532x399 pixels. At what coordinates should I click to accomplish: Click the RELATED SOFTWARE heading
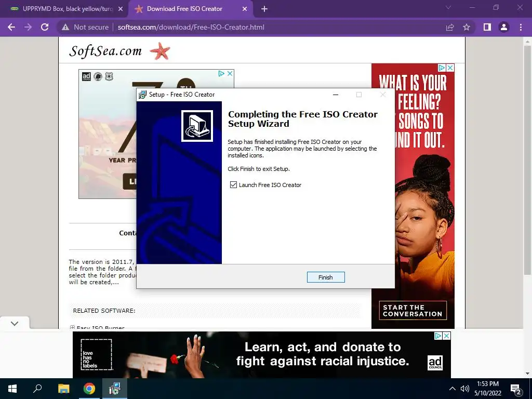pyautogui.click(x=104, y=311)
